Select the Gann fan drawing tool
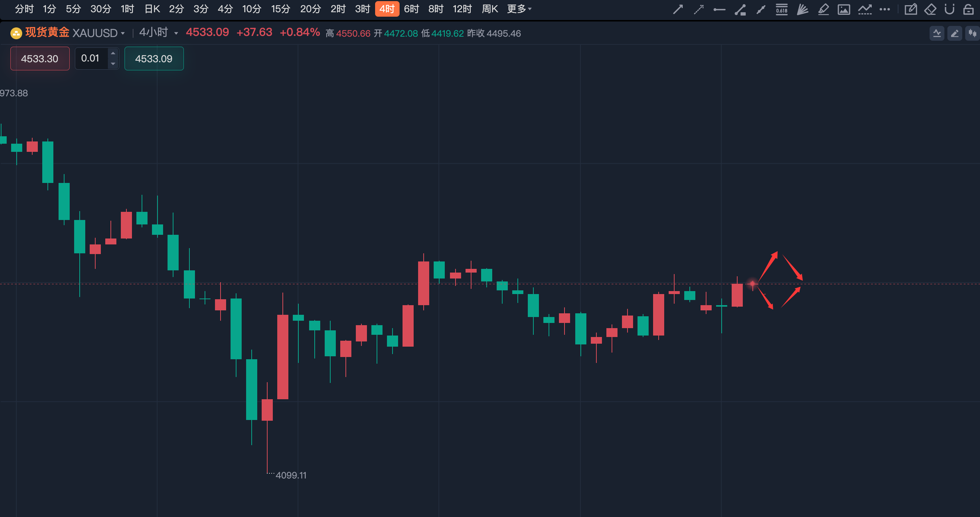 coord(803,9)
